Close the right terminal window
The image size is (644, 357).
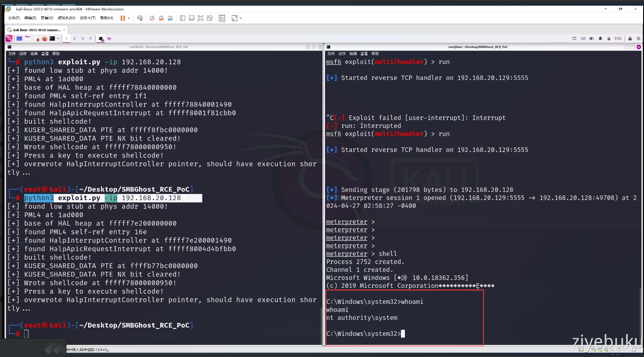point(639,47)
